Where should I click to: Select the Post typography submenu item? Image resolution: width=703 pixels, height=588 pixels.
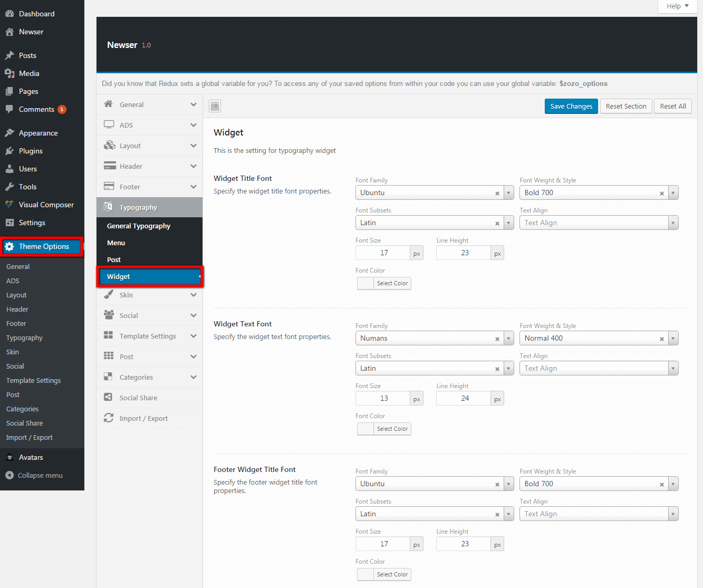114,259
